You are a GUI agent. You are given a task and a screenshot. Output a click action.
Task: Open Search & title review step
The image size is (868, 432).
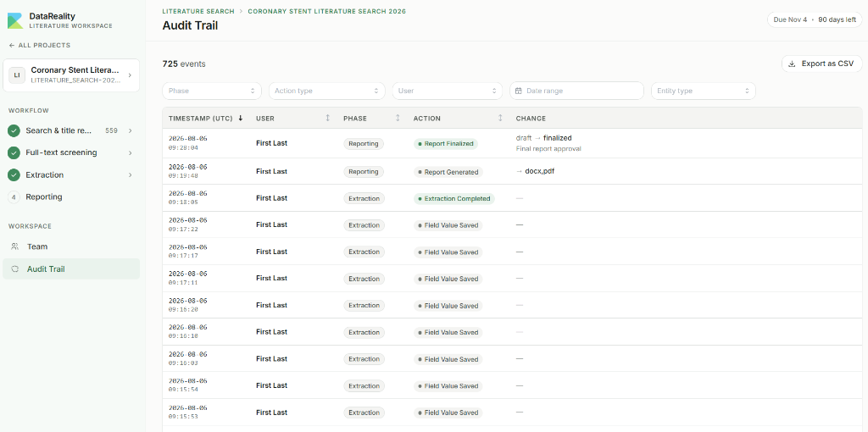(71, 130)
